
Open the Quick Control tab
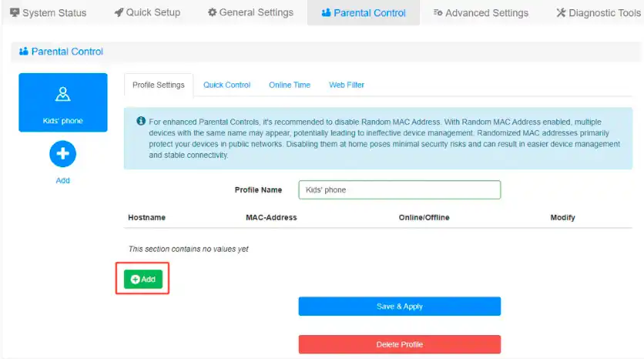(226, 85)
